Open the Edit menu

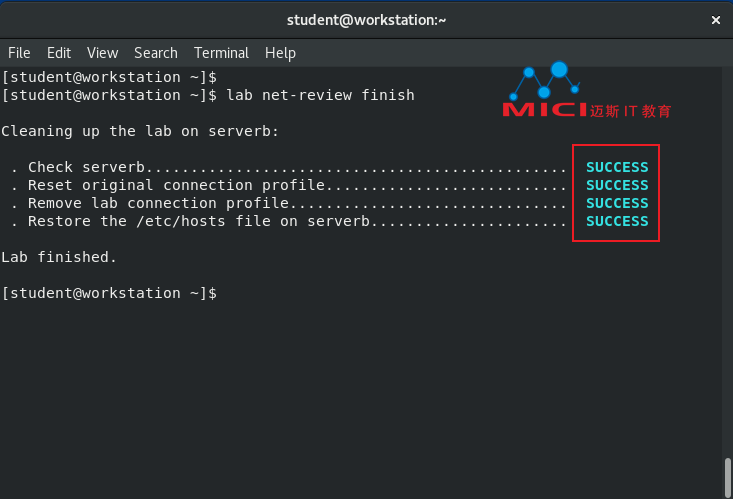pos(59,53)
